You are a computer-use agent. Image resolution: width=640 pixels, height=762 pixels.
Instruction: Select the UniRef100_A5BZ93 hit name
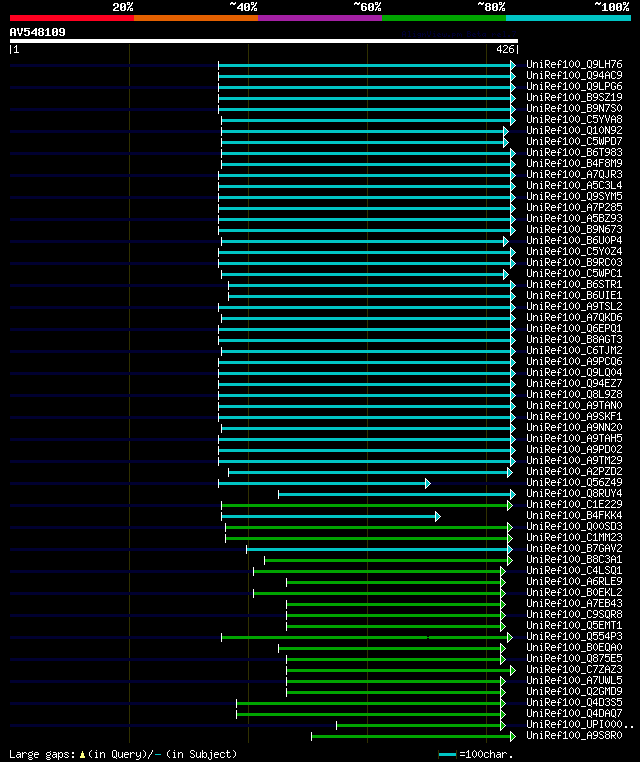[574, 218]
